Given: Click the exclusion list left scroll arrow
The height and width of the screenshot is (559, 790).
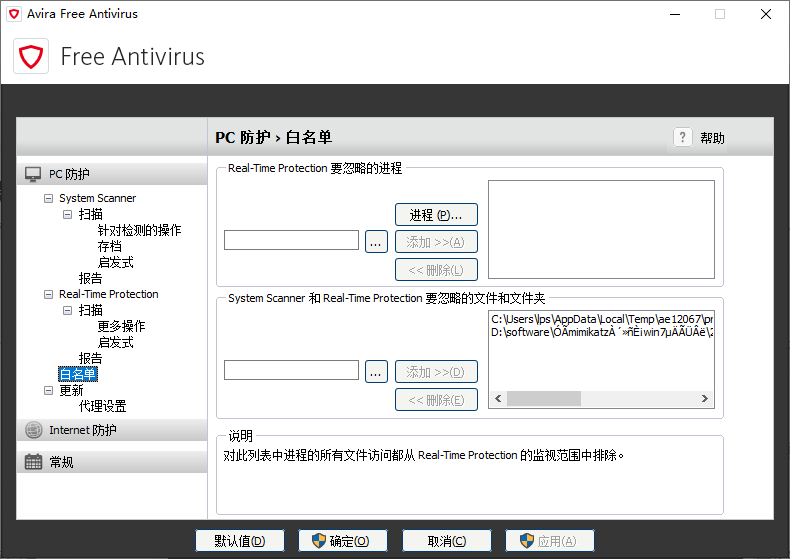Looking at the screenshot, I should (498, 399).
